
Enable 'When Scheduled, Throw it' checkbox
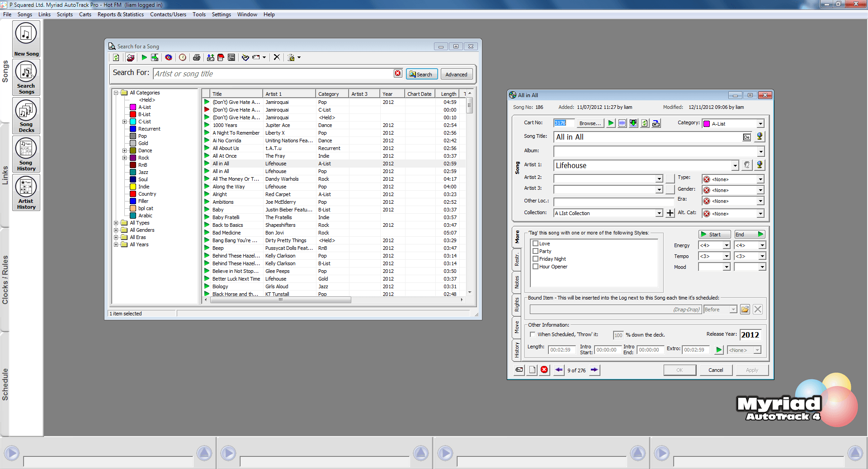tap(533, 334)
